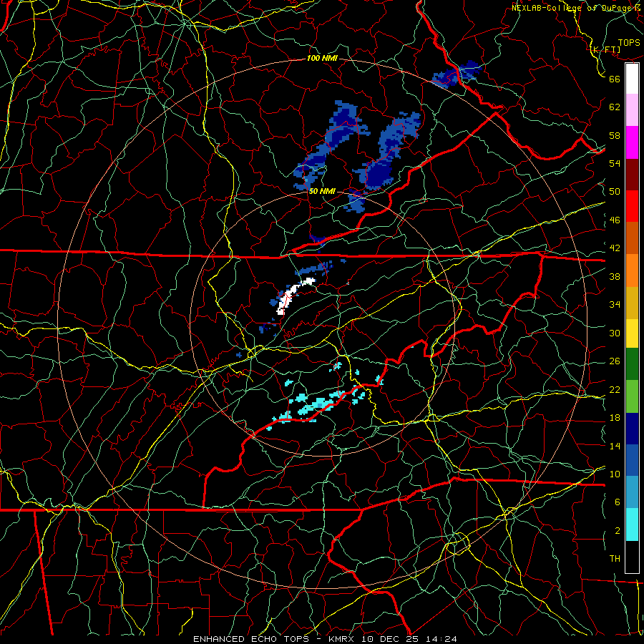Click the '38' legend value label
The image size is (644, 644).
pyautogui.click(x=615, y=276)
